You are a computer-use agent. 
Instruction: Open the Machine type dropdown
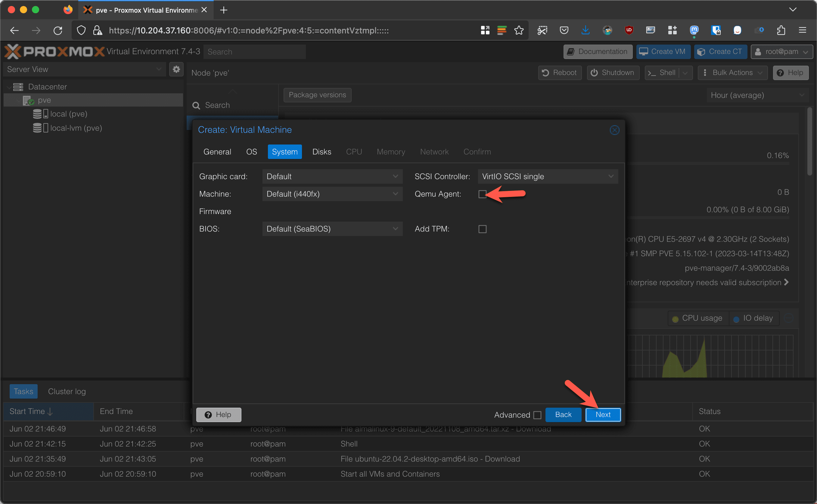332,194
